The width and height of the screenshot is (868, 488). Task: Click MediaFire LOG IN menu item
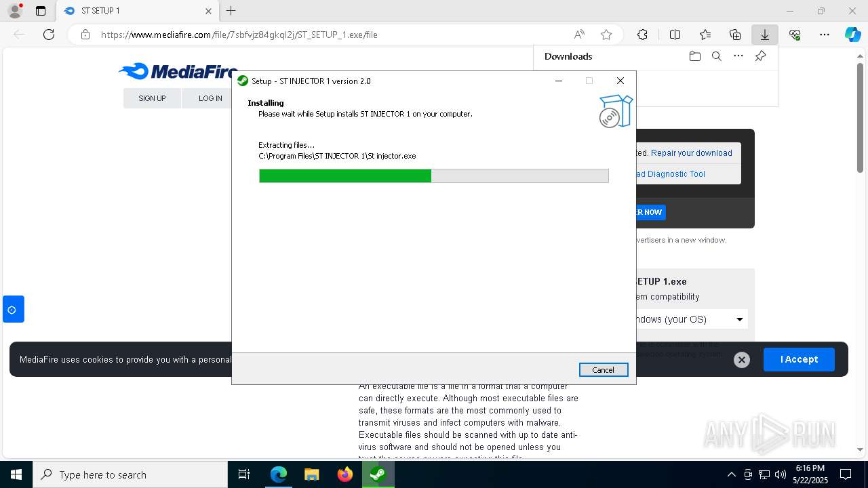tap(210, 98)
